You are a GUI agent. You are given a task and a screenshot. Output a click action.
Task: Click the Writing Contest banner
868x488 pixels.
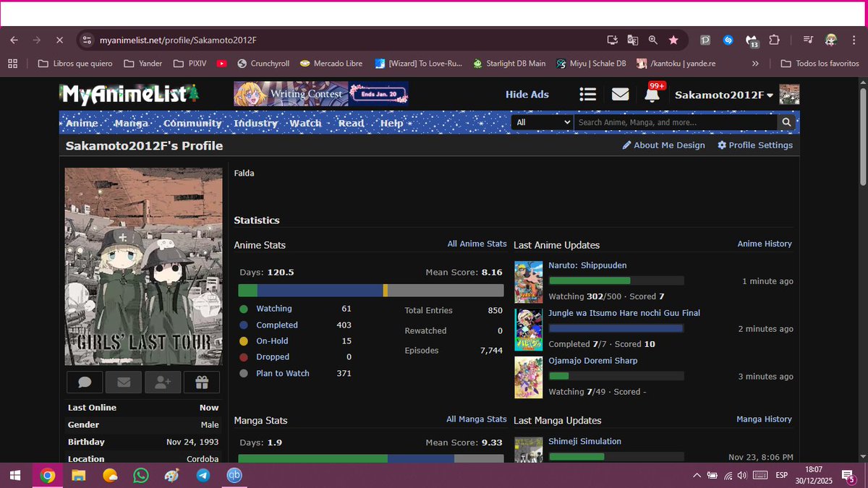coord(321,94)
